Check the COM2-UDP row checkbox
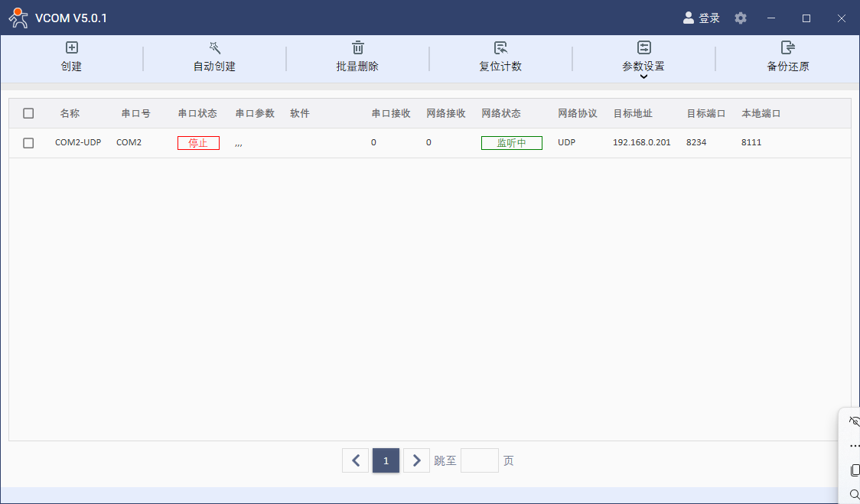The image size is (860, 504). [28, 143]
